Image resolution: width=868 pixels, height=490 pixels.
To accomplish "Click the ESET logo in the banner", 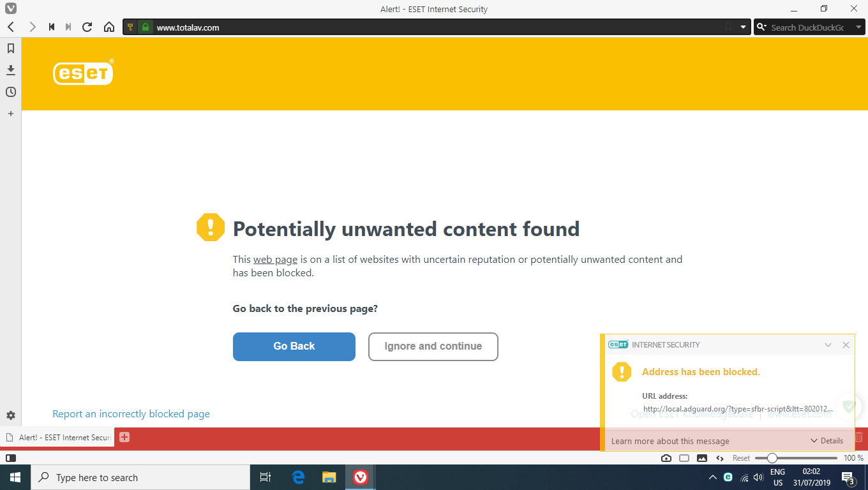I will pos(84,72).
